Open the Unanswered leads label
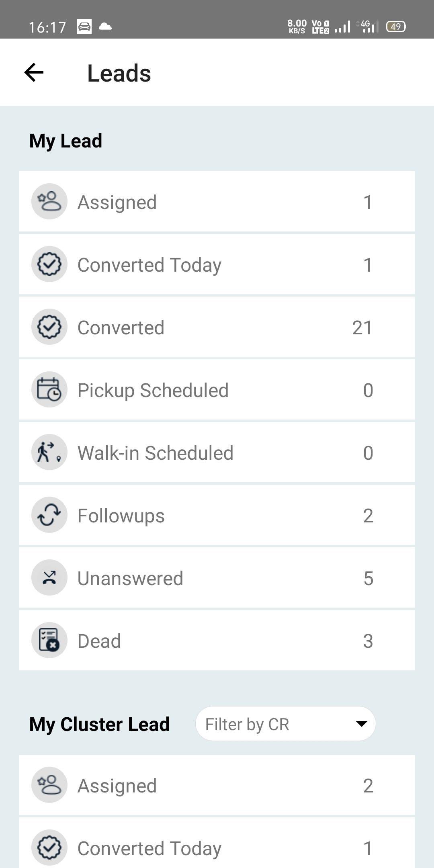Viewport: 434px width, 868px height. [130, 578]
